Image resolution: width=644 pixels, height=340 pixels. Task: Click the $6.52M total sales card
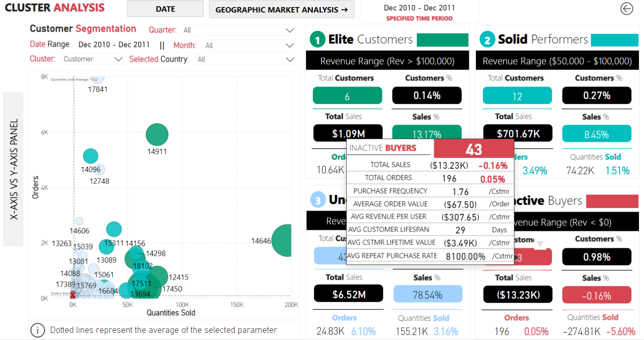(348, 294)
